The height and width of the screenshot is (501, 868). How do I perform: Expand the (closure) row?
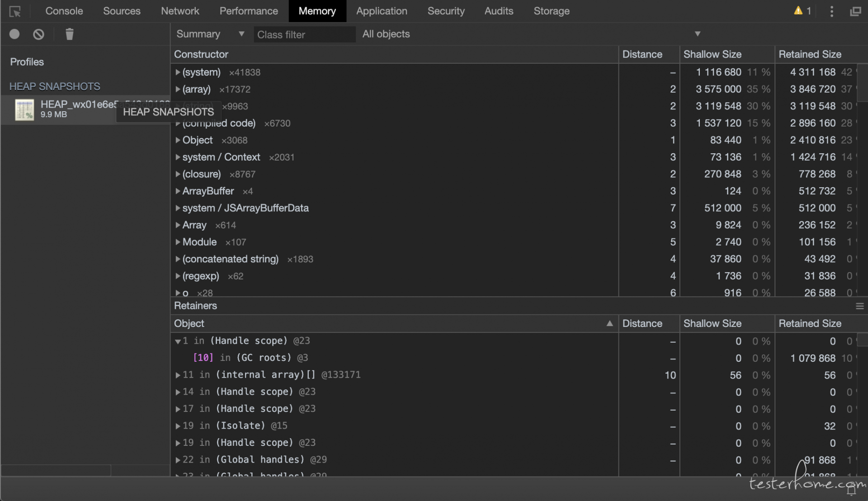tap(178, 174)
